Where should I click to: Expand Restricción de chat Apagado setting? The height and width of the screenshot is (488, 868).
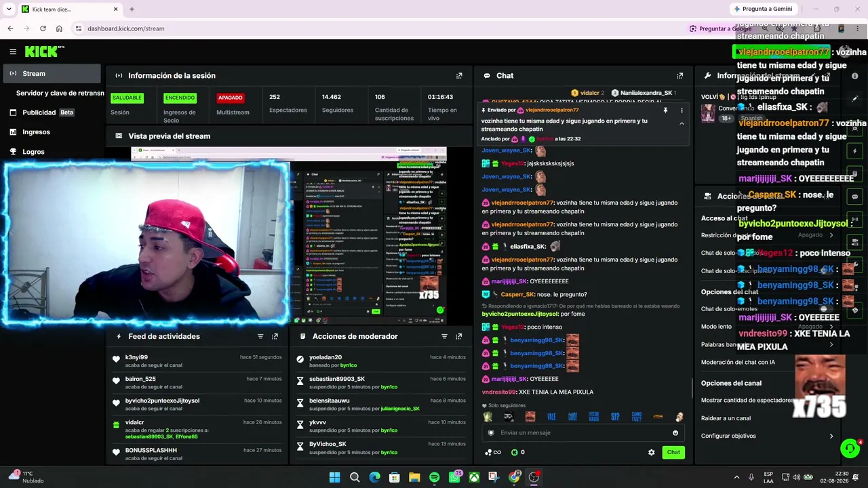(x=768, y=235)
